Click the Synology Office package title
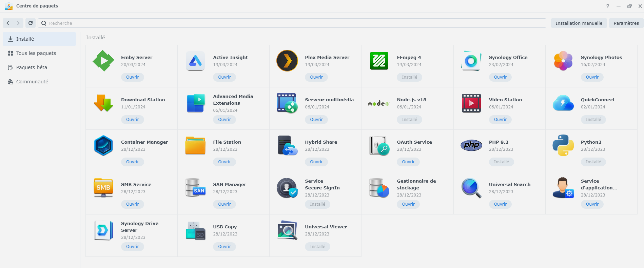The height and width of the screenshot is (268, 644). coord(508,58)
